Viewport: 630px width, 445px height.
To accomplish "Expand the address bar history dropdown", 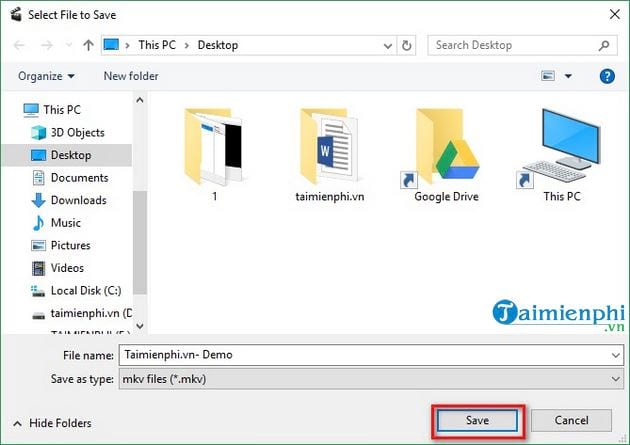I will coord(388,46).
